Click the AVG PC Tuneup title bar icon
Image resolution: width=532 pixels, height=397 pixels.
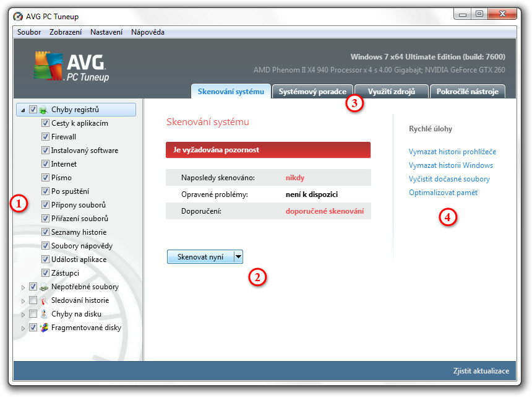(18, 16)
